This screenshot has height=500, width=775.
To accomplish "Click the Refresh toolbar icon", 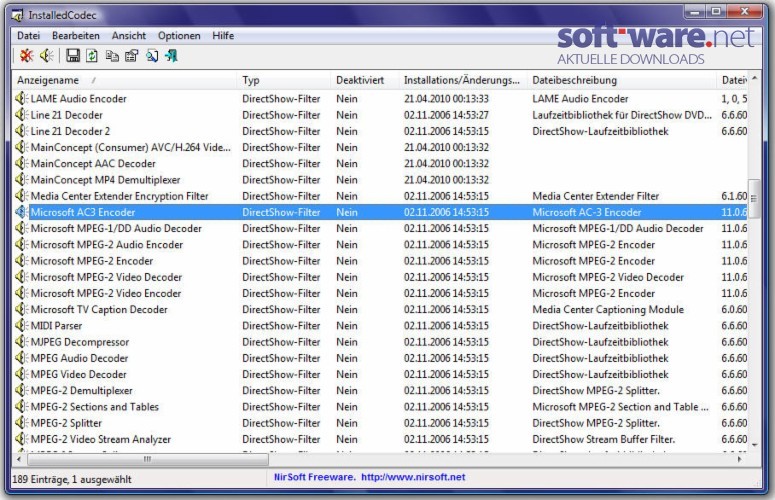I will click(x=92, y=56).
